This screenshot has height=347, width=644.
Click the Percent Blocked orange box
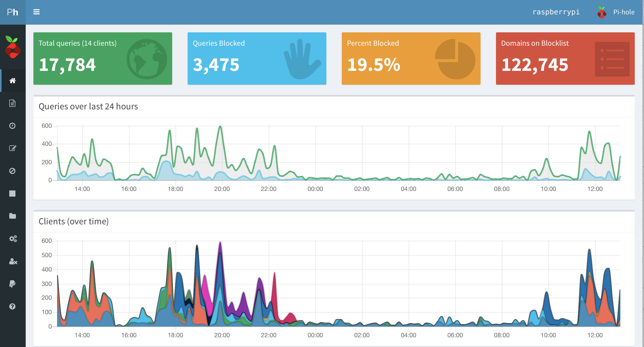[411, 59]
